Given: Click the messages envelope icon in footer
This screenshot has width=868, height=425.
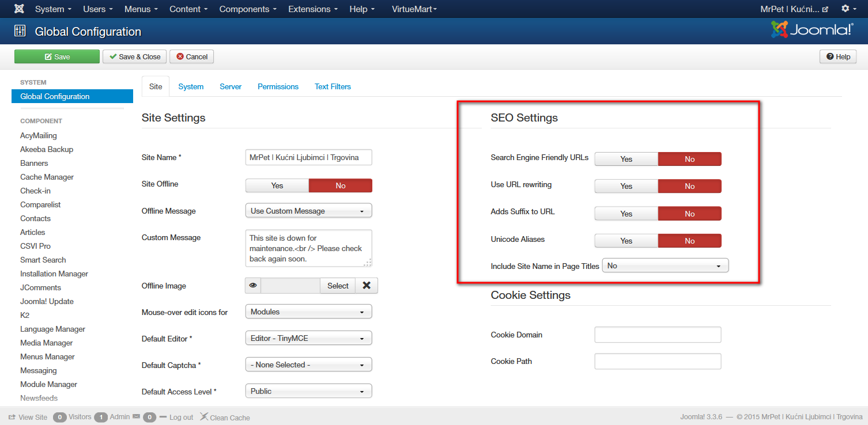Looking at the screenshot, I should [136, 417].
